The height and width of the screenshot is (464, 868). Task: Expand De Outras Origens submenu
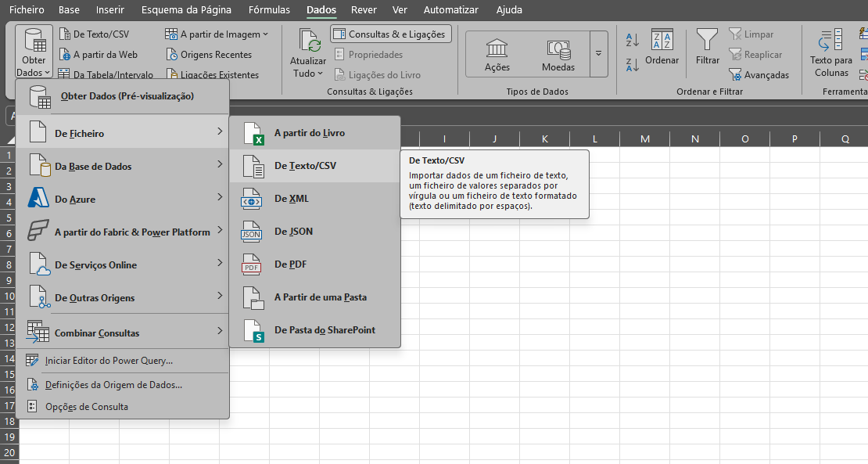coord(122,297)
